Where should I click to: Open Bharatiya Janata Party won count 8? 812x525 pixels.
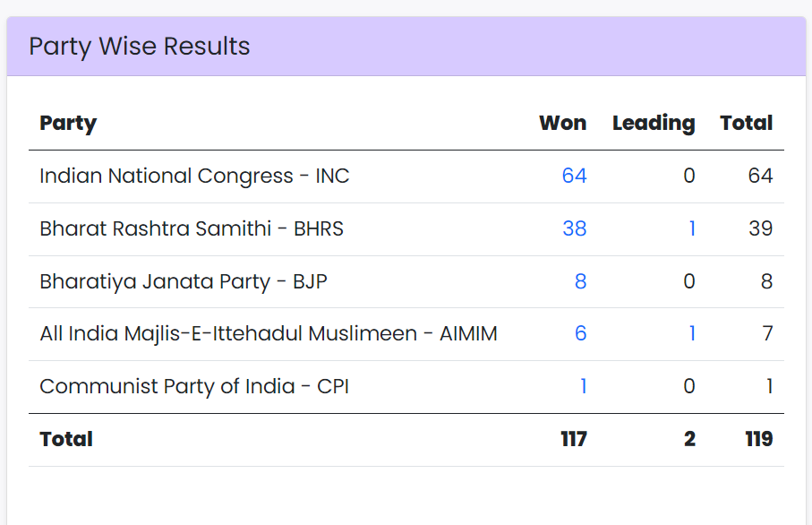580,281
